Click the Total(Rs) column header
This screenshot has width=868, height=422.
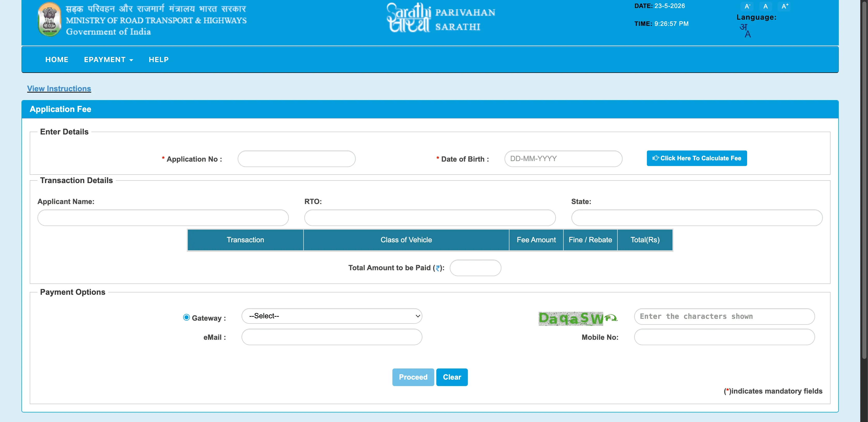click(x=645, y=240)
